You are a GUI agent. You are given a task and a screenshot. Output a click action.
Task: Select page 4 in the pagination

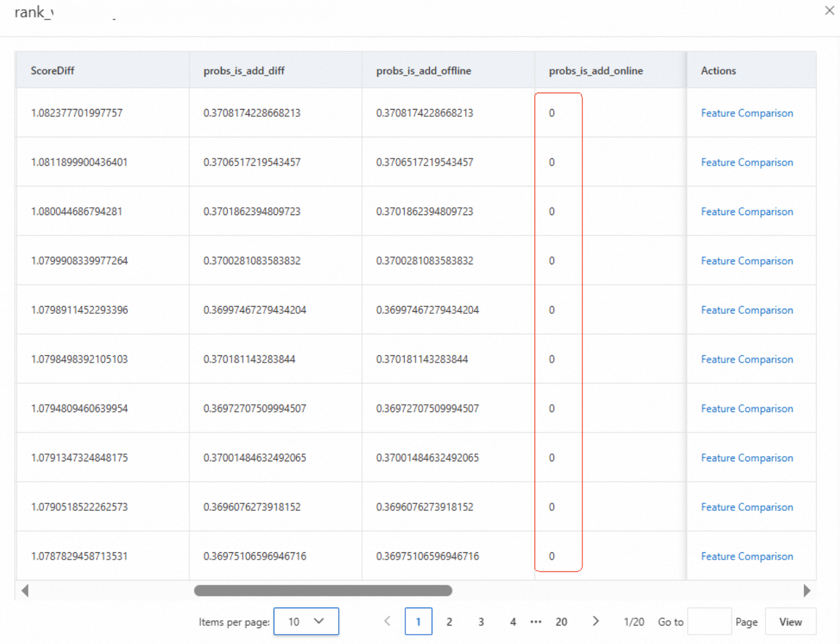click(513, 622)
